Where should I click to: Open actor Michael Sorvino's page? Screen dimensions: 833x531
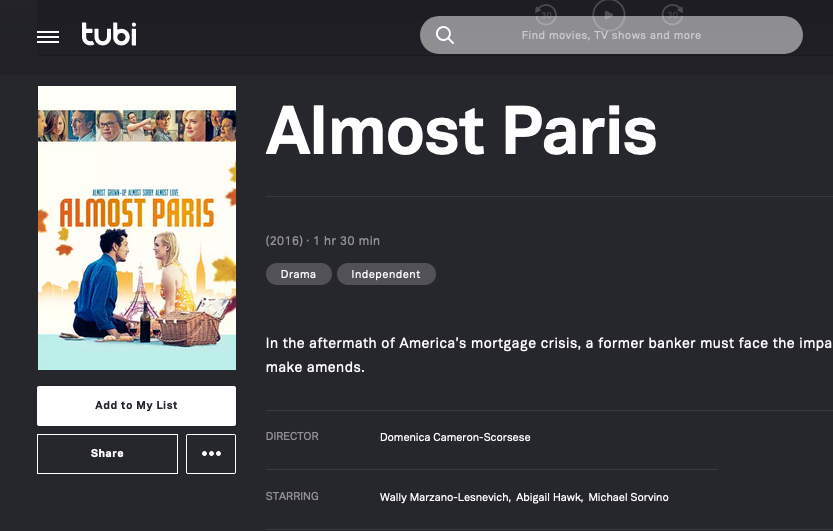click(628, 497)
